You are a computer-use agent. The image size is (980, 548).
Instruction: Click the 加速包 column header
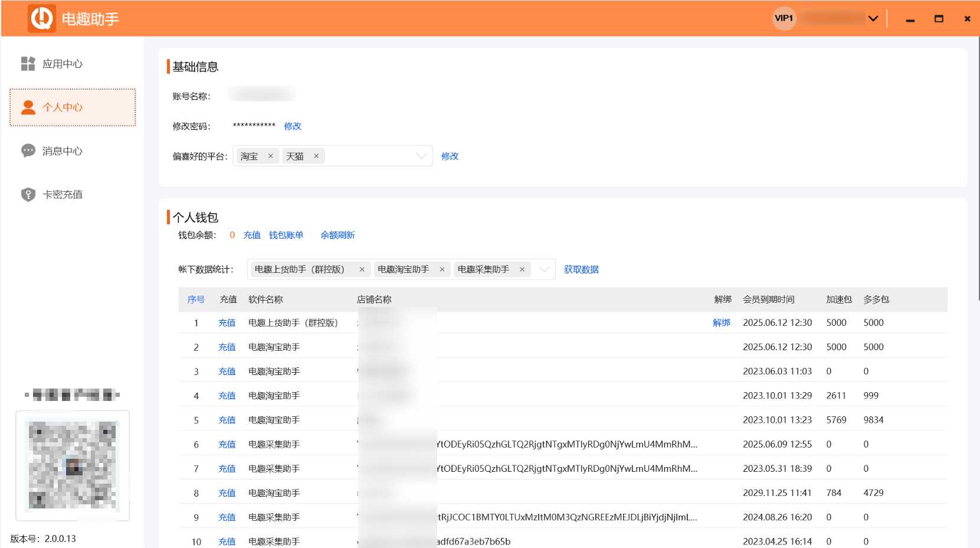click(839, 299)
